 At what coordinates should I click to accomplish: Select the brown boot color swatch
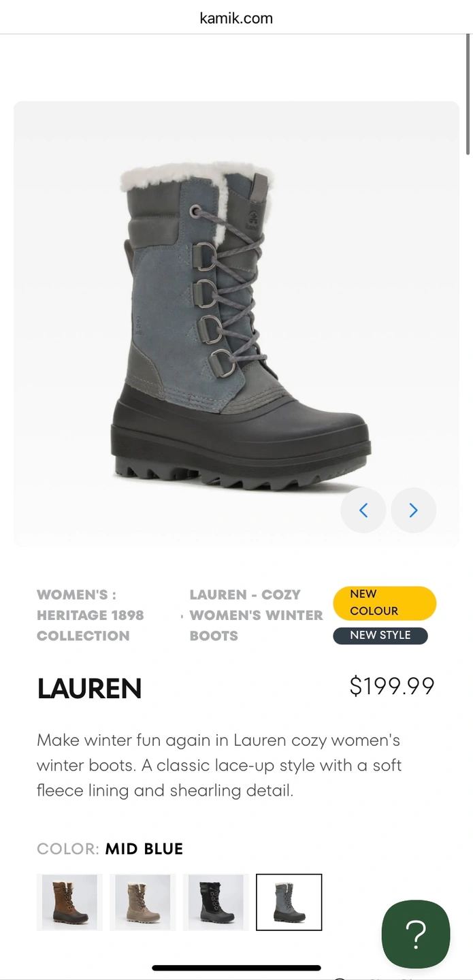(70, 902)
